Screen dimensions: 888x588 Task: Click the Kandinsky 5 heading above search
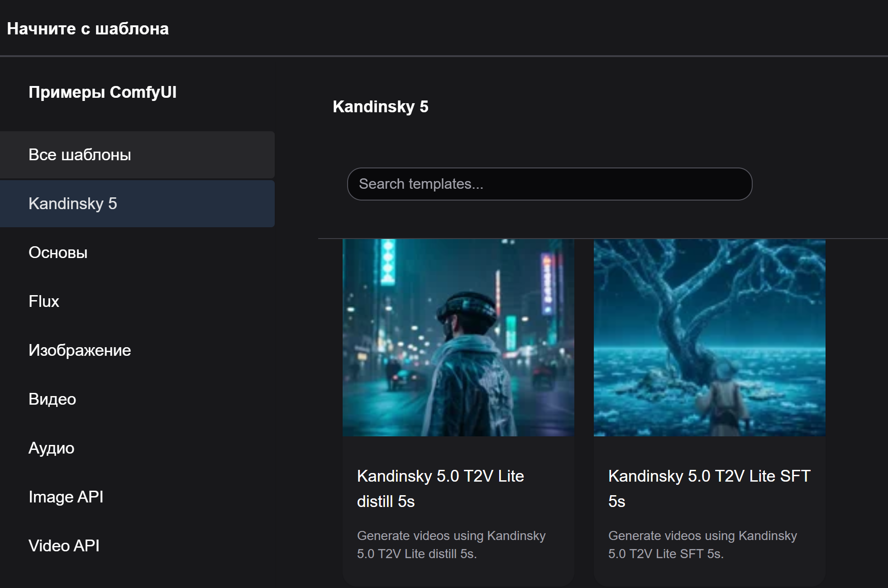[380, 107]
